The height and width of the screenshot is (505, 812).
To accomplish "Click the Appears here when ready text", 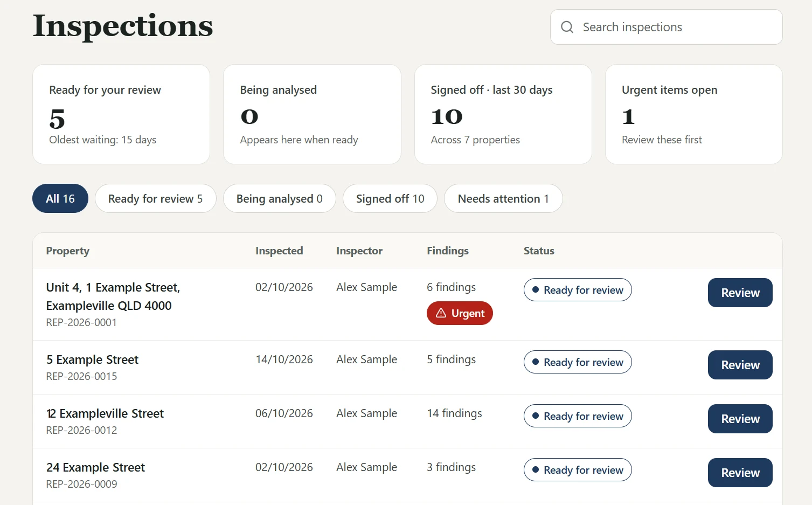I will coord(299,140).
